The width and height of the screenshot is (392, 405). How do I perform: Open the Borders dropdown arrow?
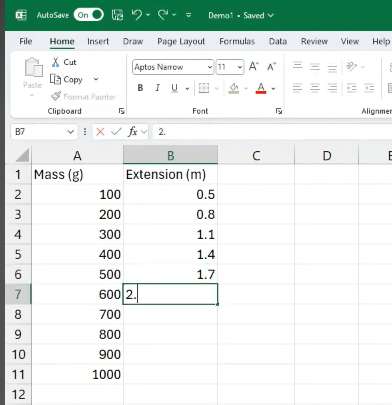coord(216,89)
